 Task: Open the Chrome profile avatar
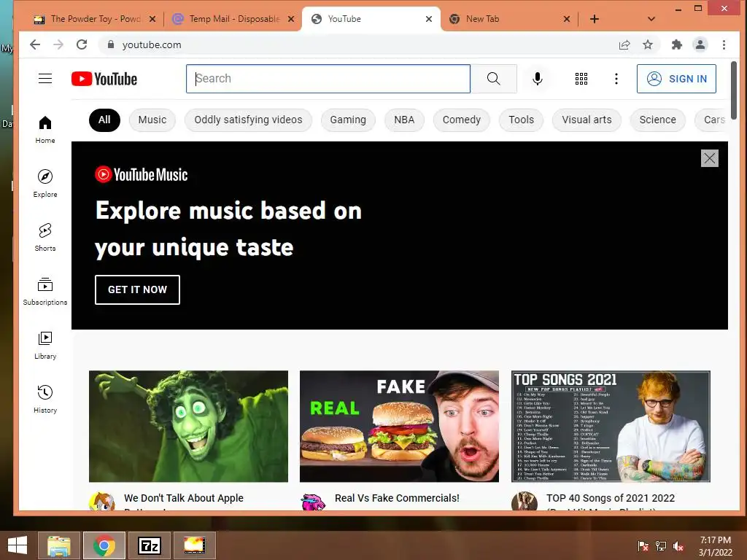(700, 44)
